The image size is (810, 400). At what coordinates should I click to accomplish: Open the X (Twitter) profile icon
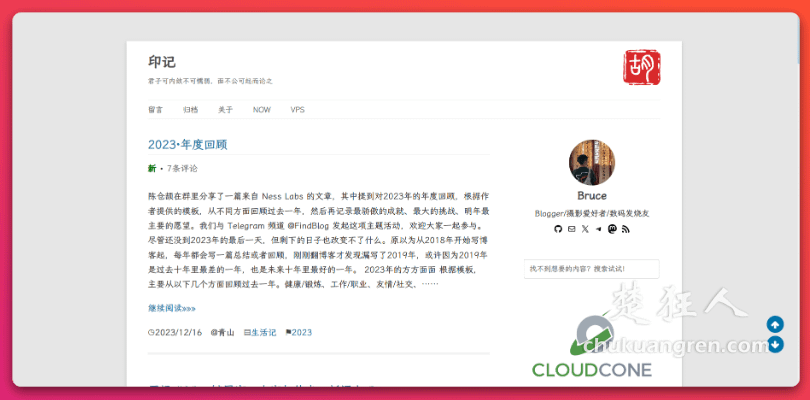[585, 229]
